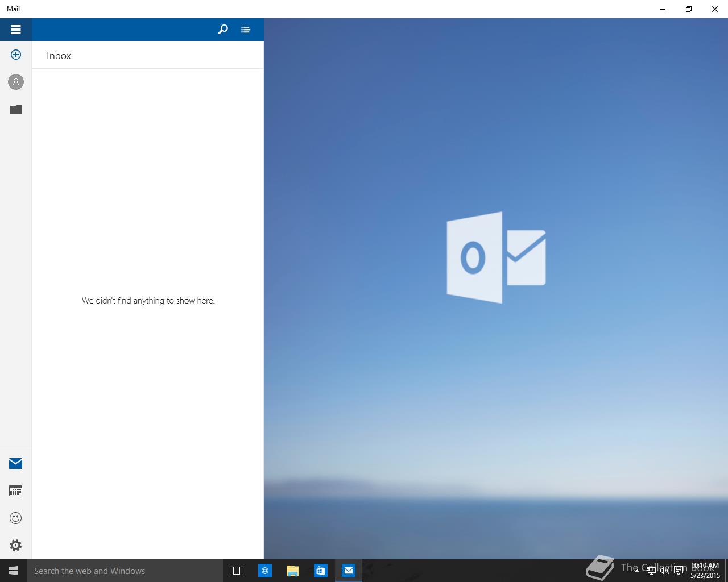Expand the hamburger navigation menu
Screen dimensions: 728x582
(x=16, y=30)
